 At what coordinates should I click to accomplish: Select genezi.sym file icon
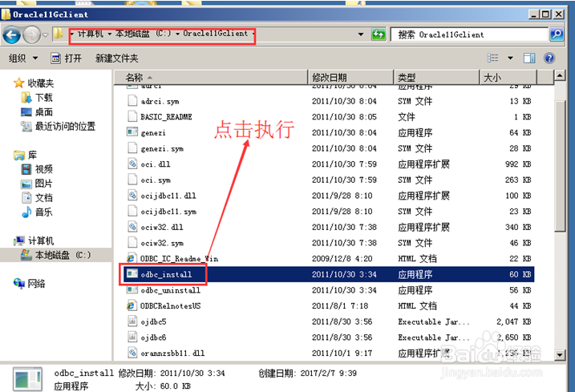pyautogui.click(x=132, y=148)
